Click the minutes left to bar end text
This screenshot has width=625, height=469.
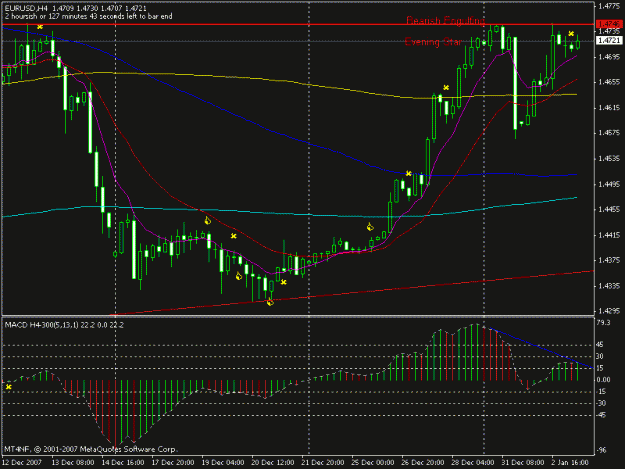coord(88,16)
